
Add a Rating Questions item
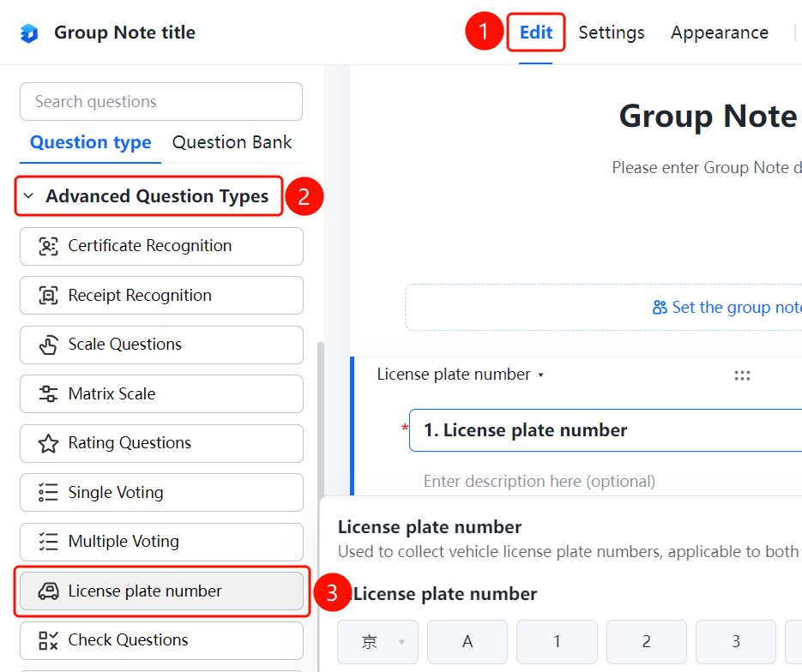tap(161, 443)
